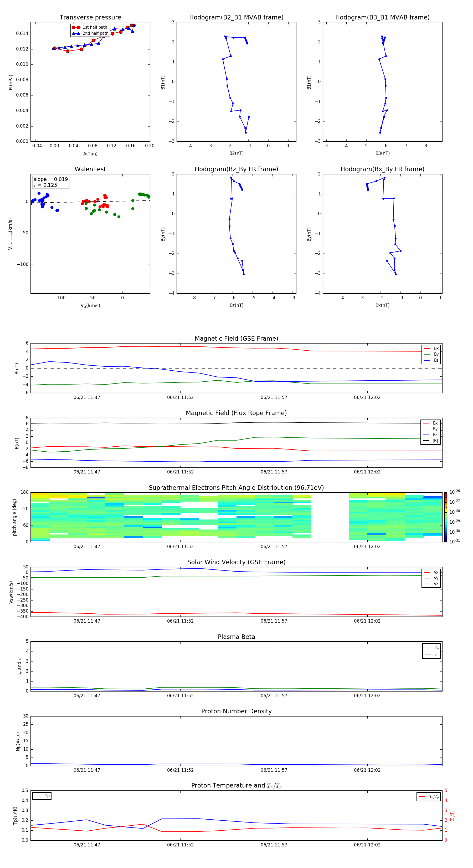This screenshot has height=868, width=473.
Task: Click the 'Hodogram(B2_B1 MVAB frame)' title
Action: click(x=236, y=18)
